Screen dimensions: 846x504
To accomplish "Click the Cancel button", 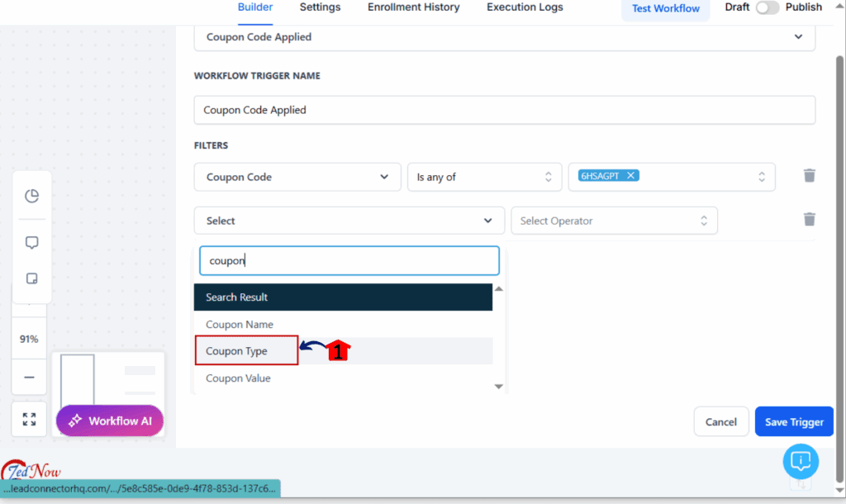I will coord(720,422).
